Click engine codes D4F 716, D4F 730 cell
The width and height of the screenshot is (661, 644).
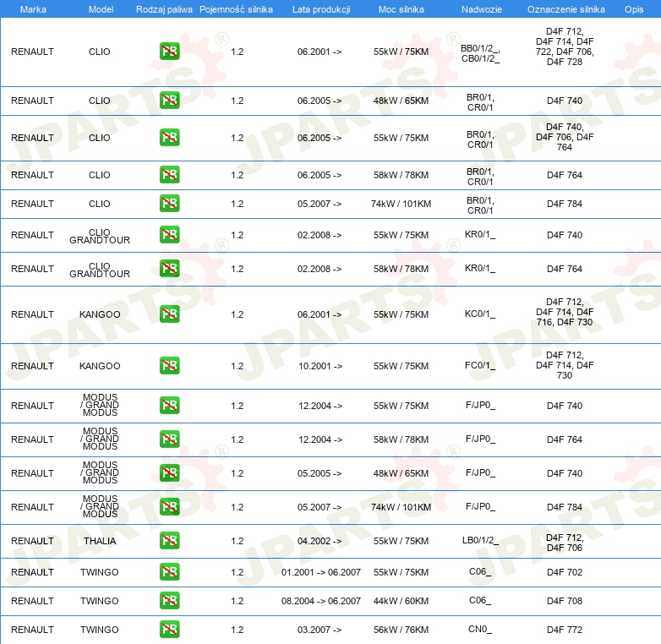565,313
